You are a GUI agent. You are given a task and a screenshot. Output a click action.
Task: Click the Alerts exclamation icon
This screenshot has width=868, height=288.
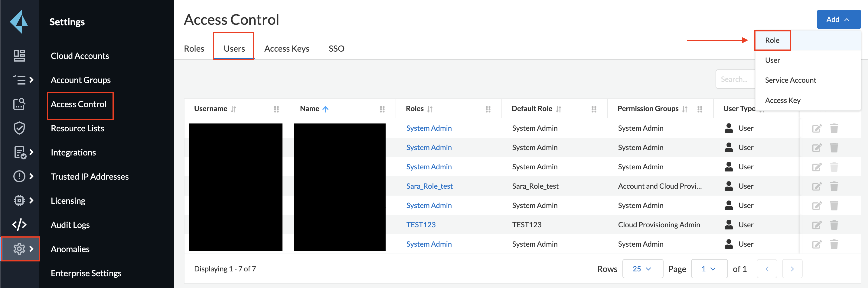point(19,176)
